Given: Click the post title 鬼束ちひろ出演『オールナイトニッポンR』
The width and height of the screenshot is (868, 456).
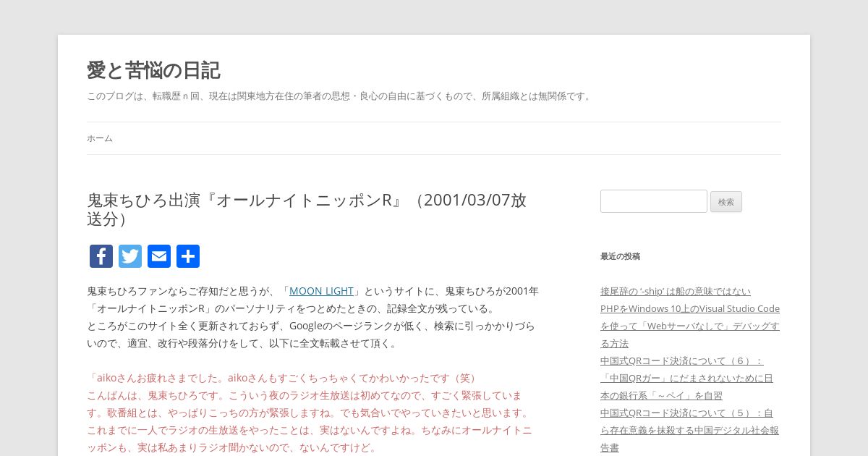Looking at the screenshot, I should pyautogui.click(x=307, y=209).
